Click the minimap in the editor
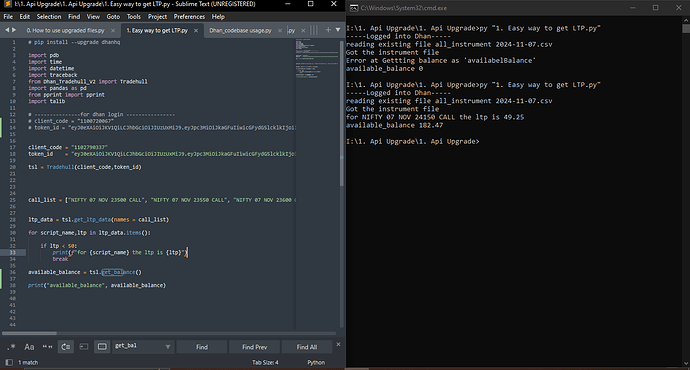The width and height of the screenshot is (690, 370). click(316, 58)
